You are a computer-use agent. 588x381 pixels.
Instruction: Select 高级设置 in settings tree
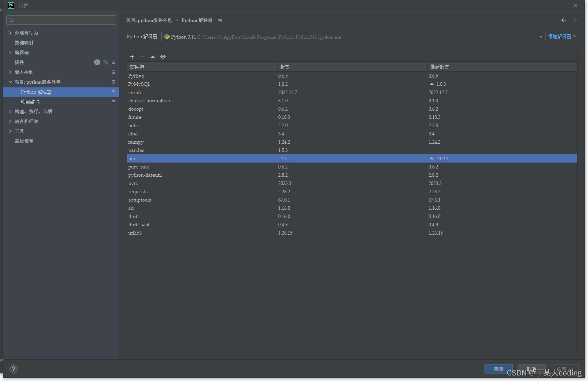pyautogui.click(x=24, y=141)
